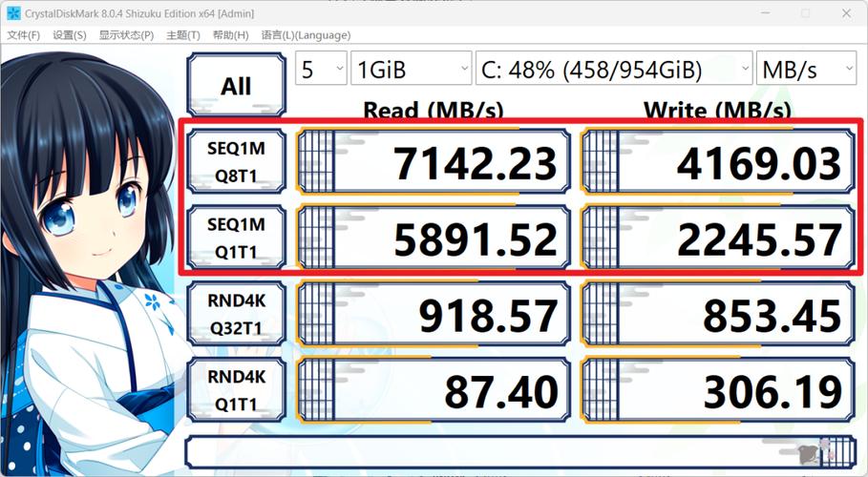The width and height of the screenshot is (868, 477).
Task: Open the 文件(F) menu
Action: tap(23, 35)
